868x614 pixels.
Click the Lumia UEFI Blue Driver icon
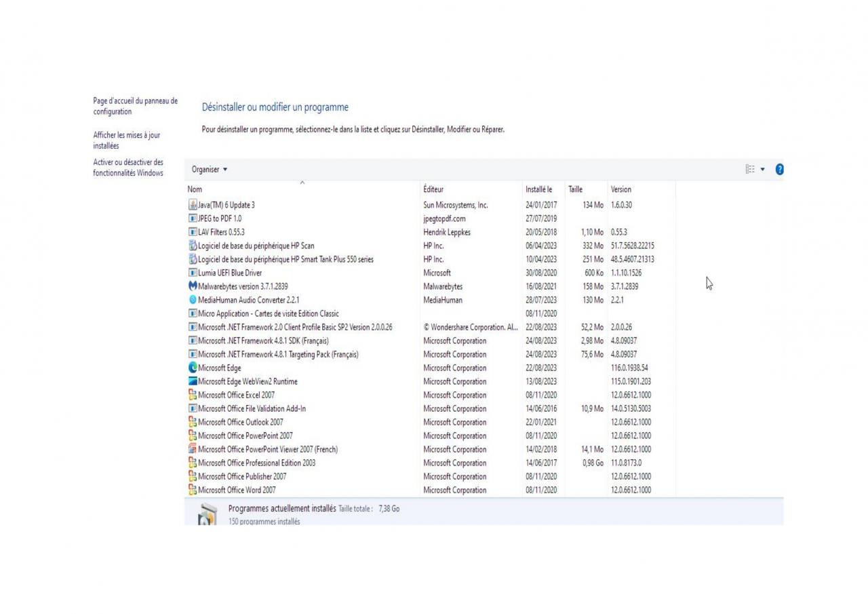tap(193, 273)
